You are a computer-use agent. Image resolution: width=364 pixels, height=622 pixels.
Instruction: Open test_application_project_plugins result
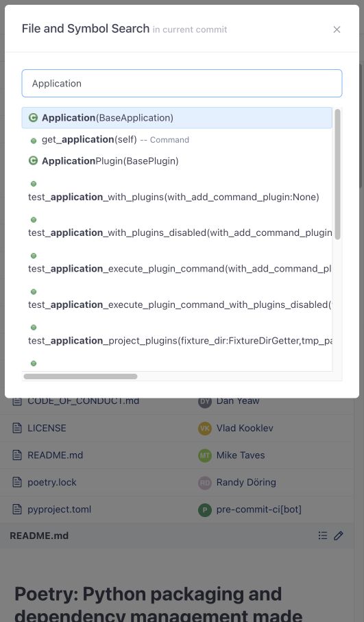(x=177, y=335)
